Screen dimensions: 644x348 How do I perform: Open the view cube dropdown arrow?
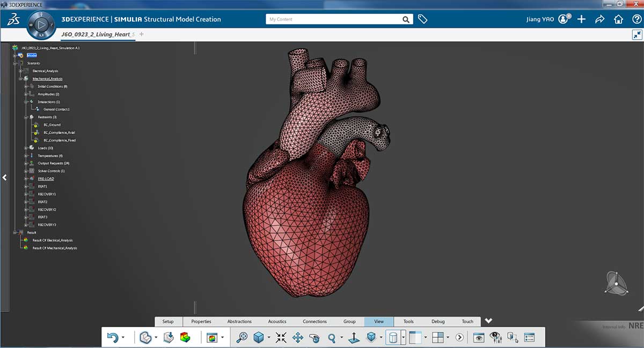[x=268, y=338]
